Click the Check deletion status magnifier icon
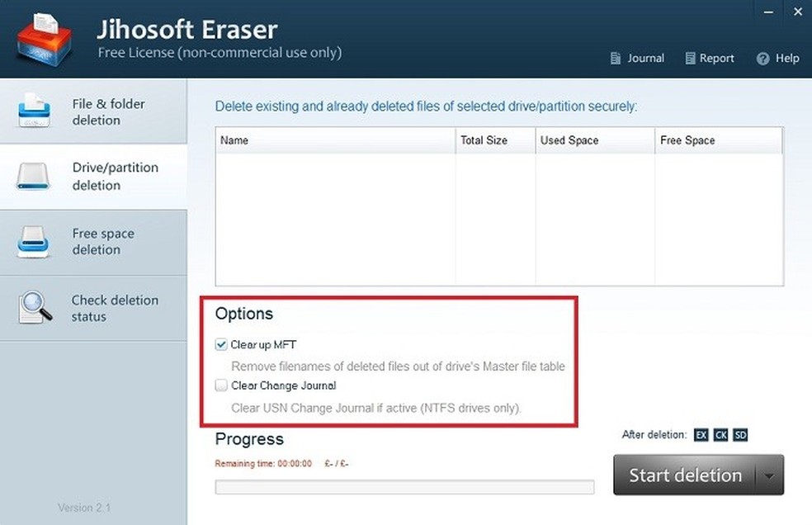This screenshot has width=812, height=525. [x=35, y=308]
